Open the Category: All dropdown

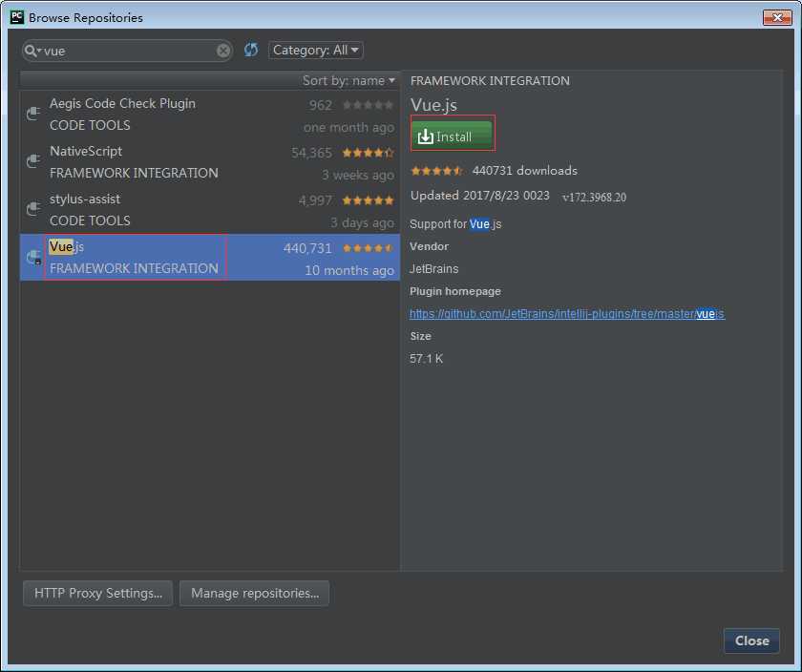316,51
